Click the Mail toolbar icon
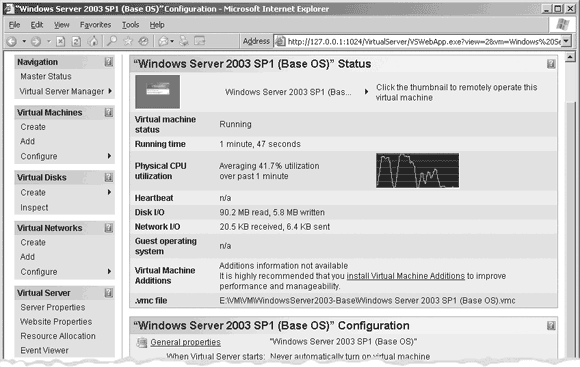Image resolution: width=580 pixels, height=367 pixels. [x=163, y=41]
